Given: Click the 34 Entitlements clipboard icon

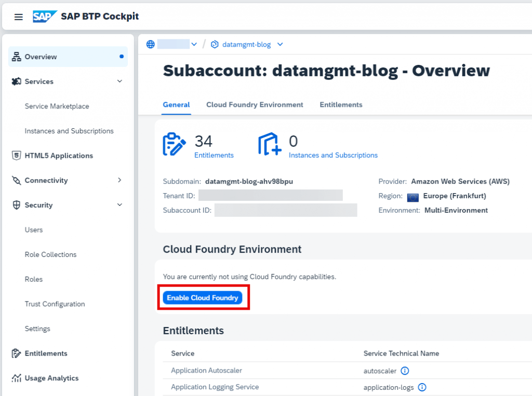Looking at the screenshot, I should [175, 144].
